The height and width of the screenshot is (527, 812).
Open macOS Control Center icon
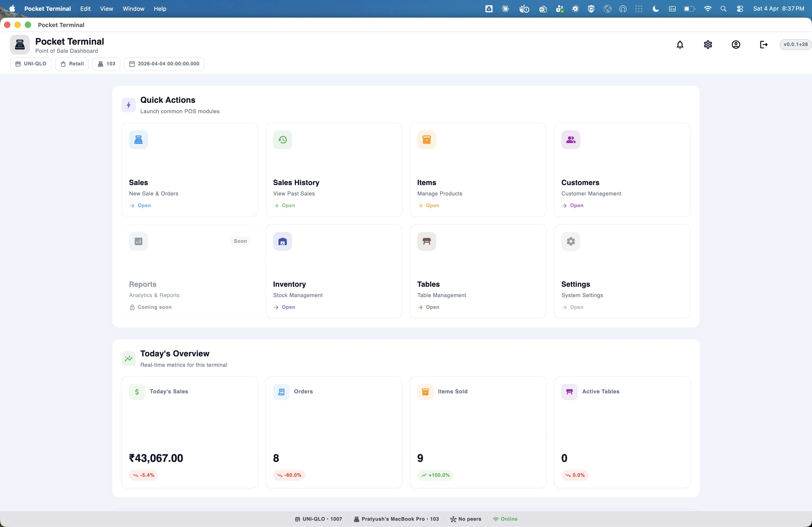point(740,9)
